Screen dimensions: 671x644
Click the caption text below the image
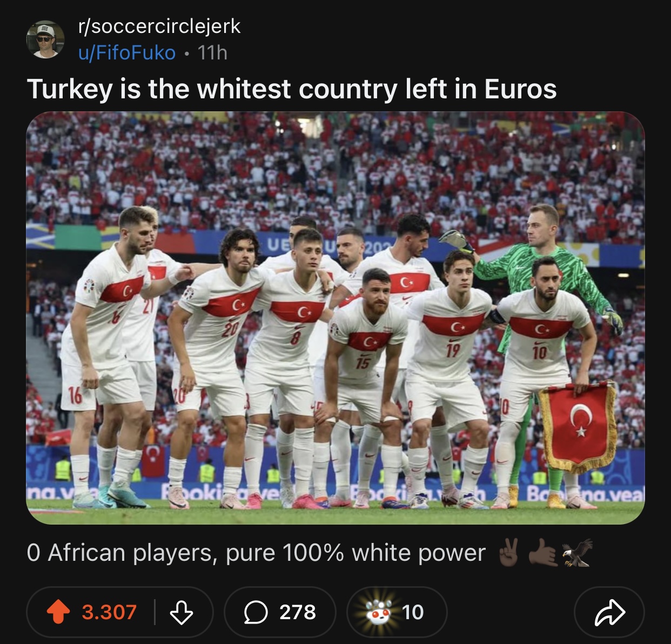(256, 553)
